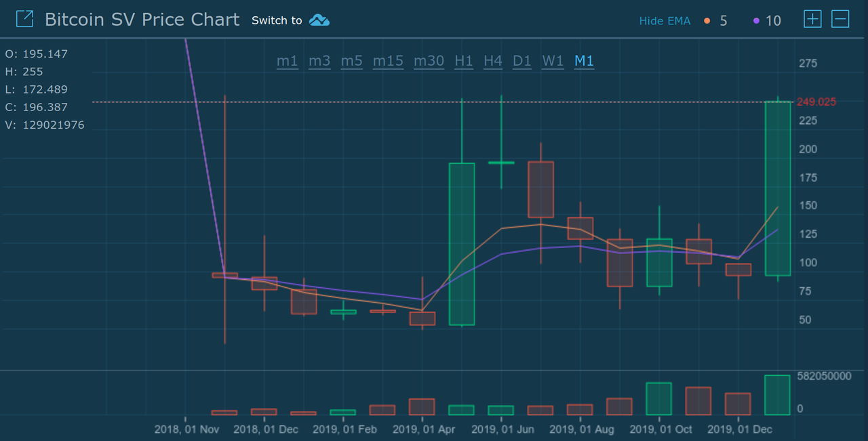Click the O: 195.147 open value
Image resolution: width=868 pixels, height=441 pixels.
pyautogui.click(x=37, y=54)
